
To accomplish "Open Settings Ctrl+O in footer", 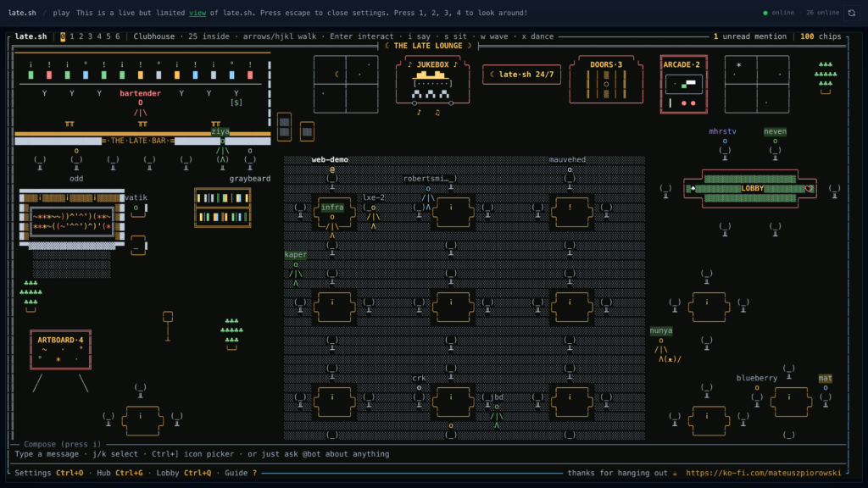I will [48, 473].
